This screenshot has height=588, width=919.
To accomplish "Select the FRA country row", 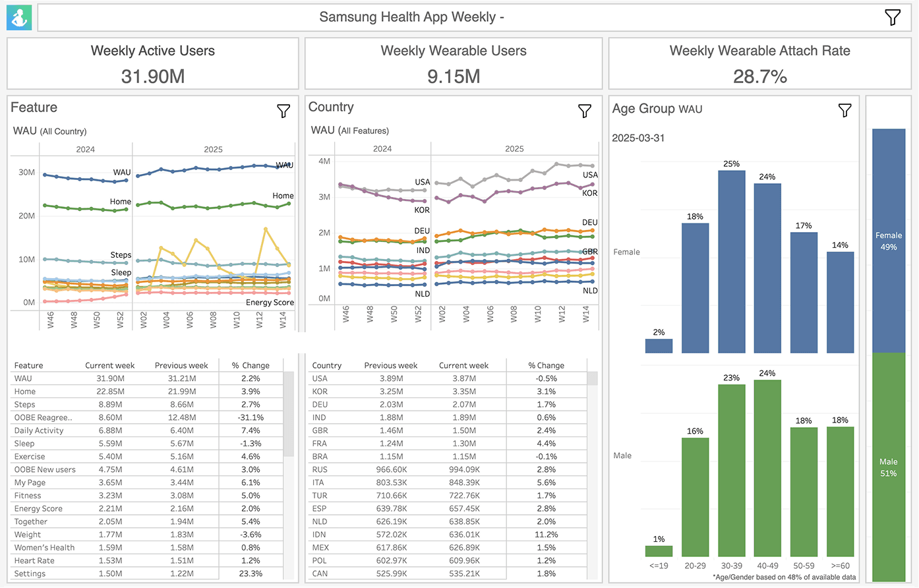I will coord(448,444).
